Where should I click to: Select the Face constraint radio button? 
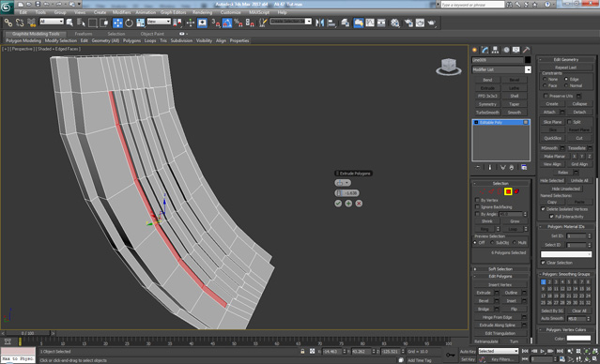tap(545, 85)
